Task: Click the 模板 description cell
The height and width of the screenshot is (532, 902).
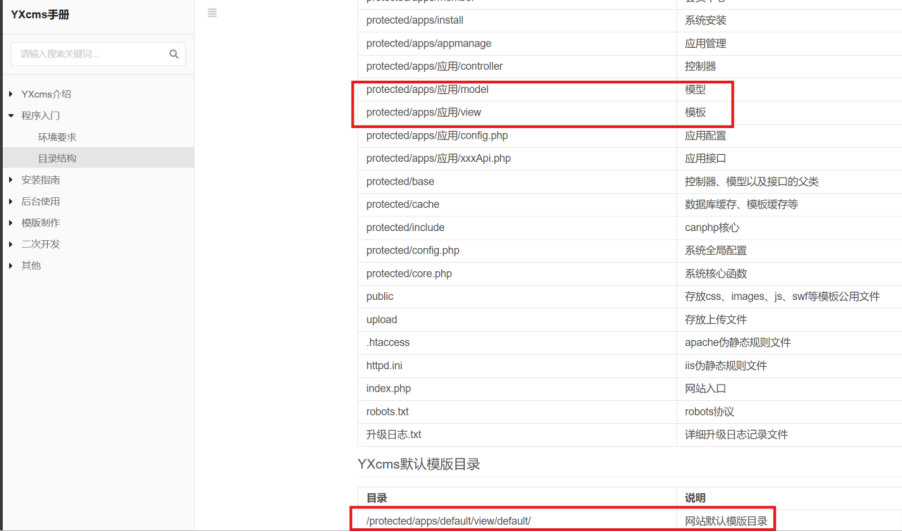Action: [789, 112]
